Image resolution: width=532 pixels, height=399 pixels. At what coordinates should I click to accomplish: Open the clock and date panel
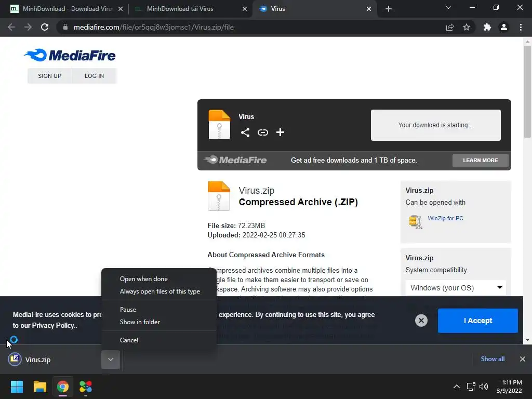[x=509, y=387]
